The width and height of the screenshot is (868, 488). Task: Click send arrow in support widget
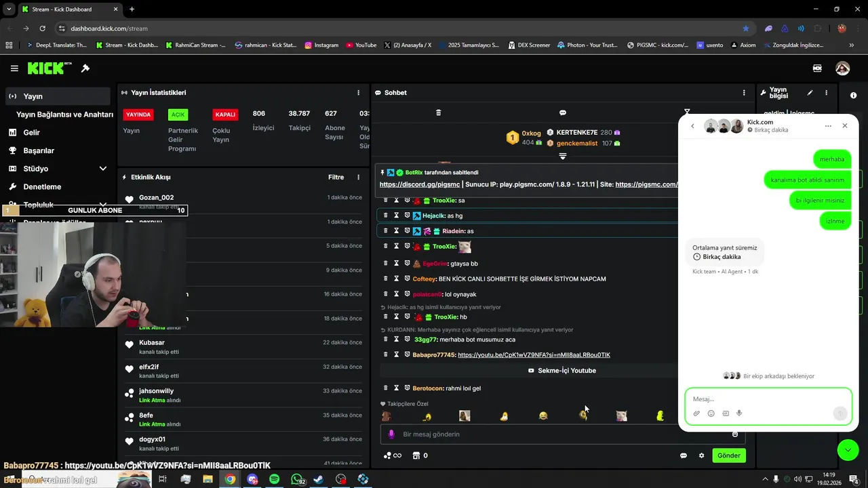point(840,413)
